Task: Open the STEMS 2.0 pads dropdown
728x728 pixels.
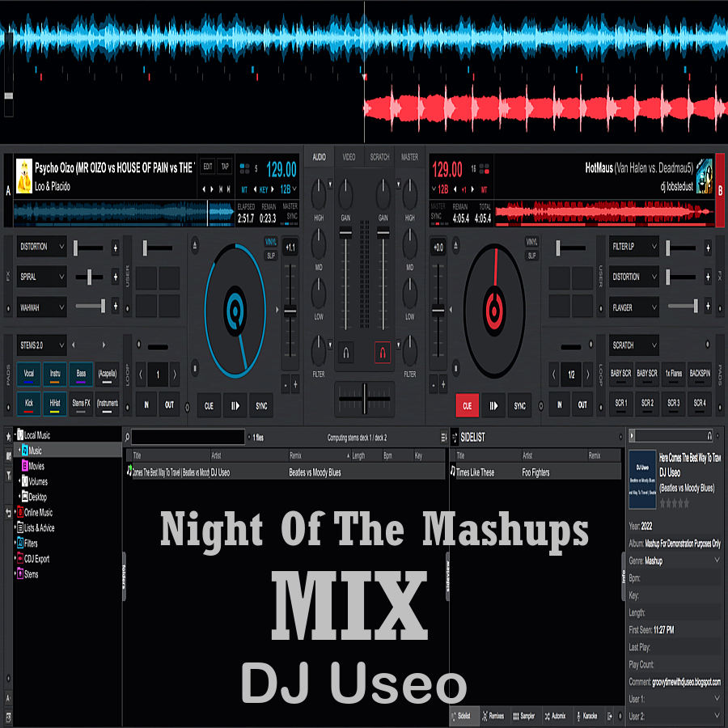Action: tap(42, 345)
